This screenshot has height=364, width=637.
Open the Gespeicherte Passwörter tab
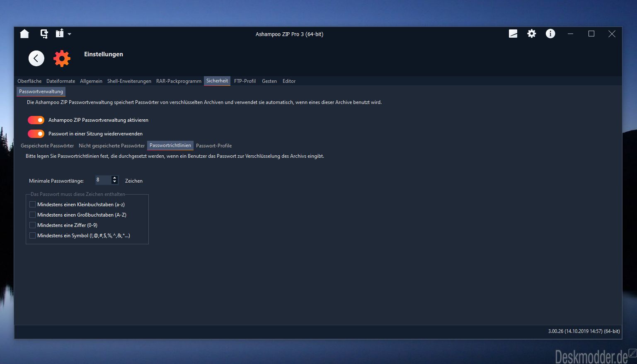point(47,146)
